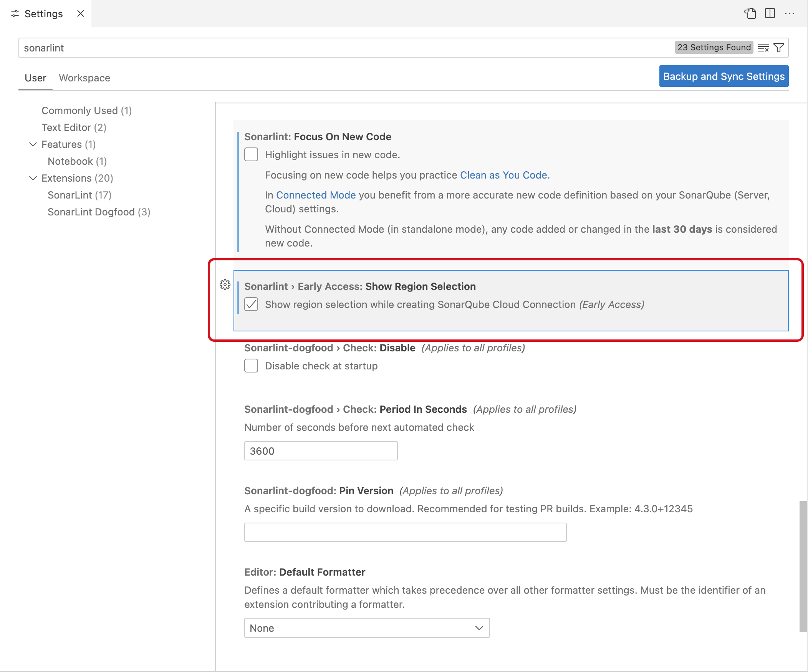This screenshot has height=672, width=808.
Task: Collapse the Features tree section
Action: [x=33, y=144]
